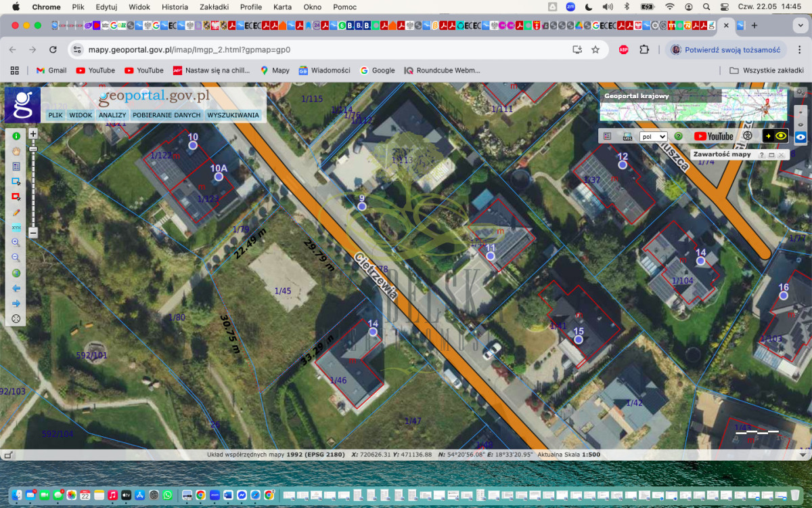Open the POBIERANIE DANYCH menu
This screenshot has width=812, height=508.
[166, 115]
